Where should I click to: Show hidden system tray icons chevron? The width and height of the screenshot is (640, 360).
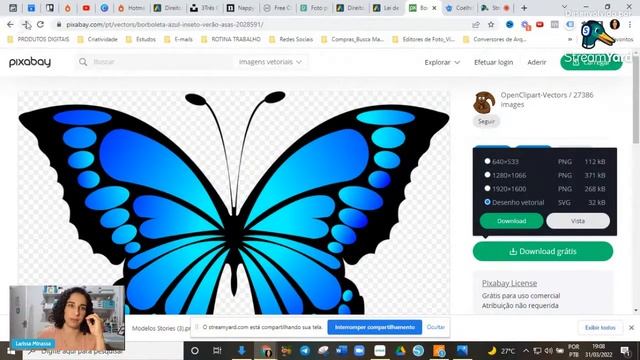[x=526, y=351]
